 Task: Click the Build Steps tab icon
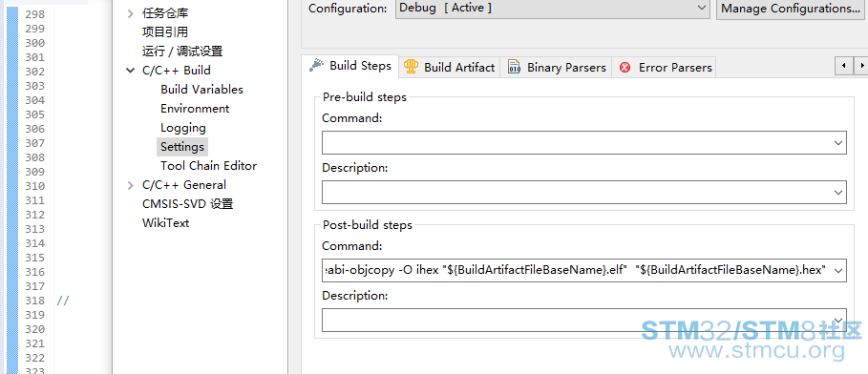click(x=316, y=65)
